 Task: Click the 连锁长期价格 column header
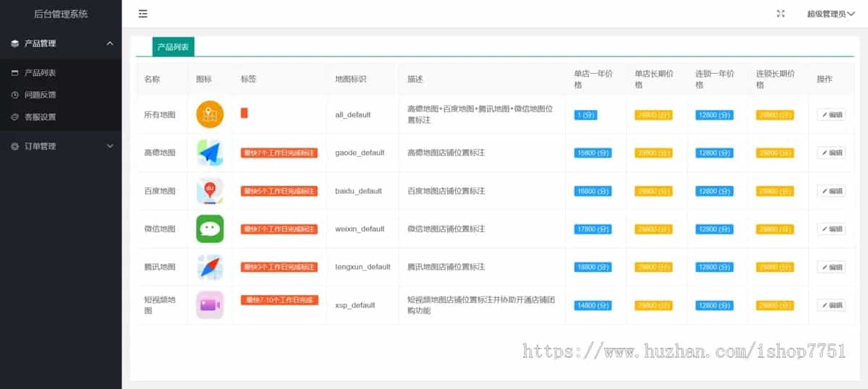click(775, 79)
